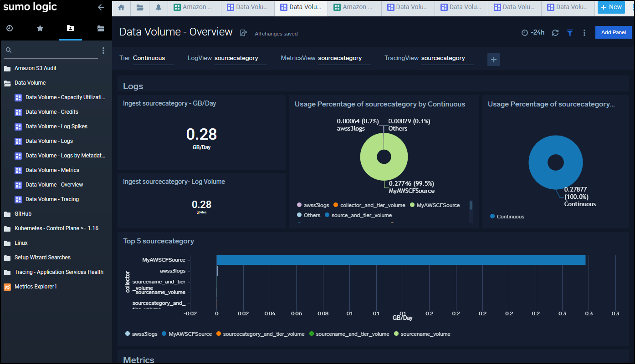The width and height of the screenshot is (635, 364).
Task: Add a filter with the plus icon
Action: coord(494,60)
